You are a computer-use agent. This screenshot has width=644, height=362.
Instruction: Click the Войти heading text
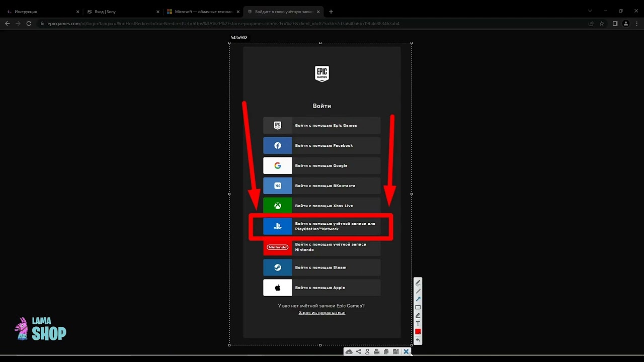[x=322, y=106]
